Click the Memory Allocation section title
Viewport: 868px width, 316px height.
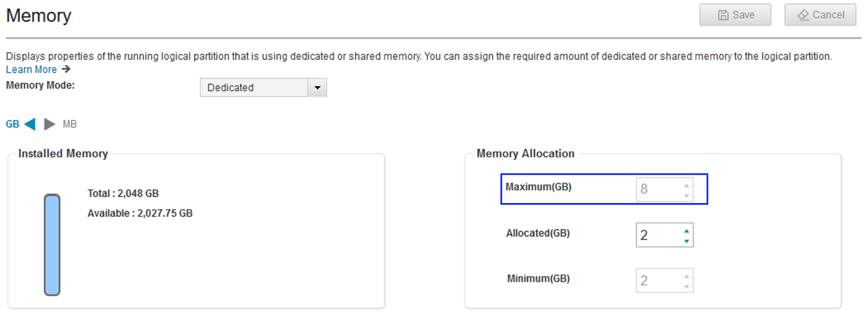pyautogui.click(x=524, y=154)
